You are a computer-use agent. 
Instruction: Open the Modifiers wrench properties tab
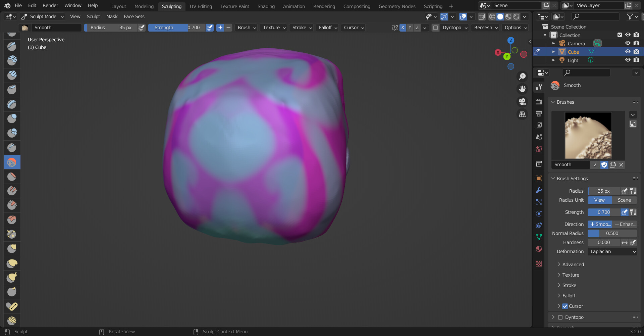(x=539, y=190)
